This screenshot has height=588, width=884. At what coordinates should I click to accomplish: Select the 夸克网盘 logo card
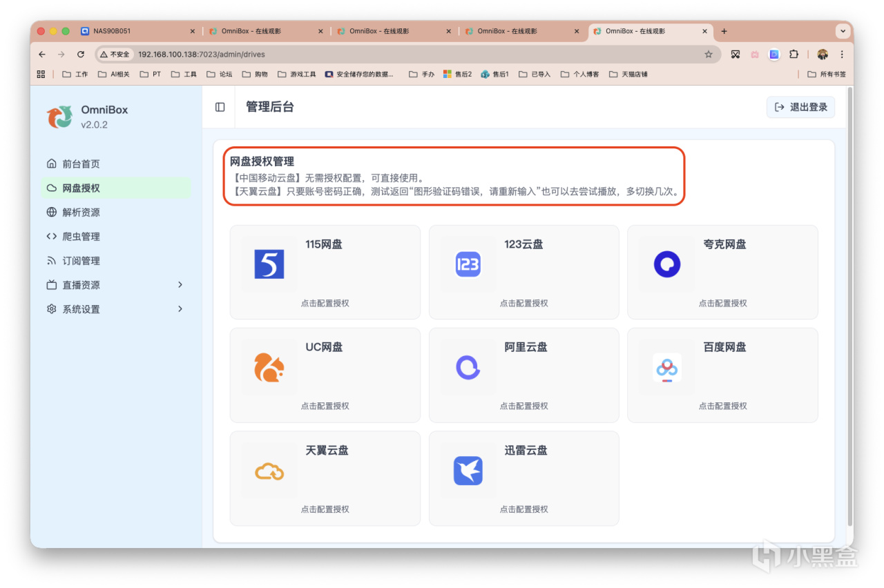(x=722, y=272)
